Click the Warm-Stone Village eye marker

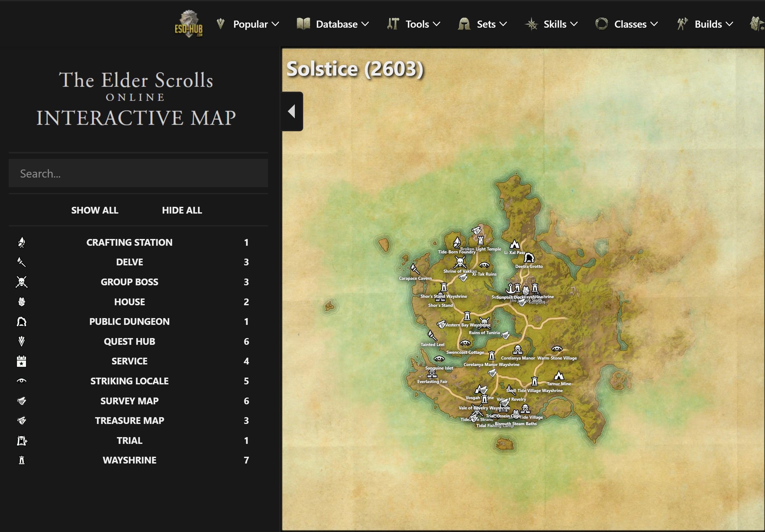tap(557, 349)
